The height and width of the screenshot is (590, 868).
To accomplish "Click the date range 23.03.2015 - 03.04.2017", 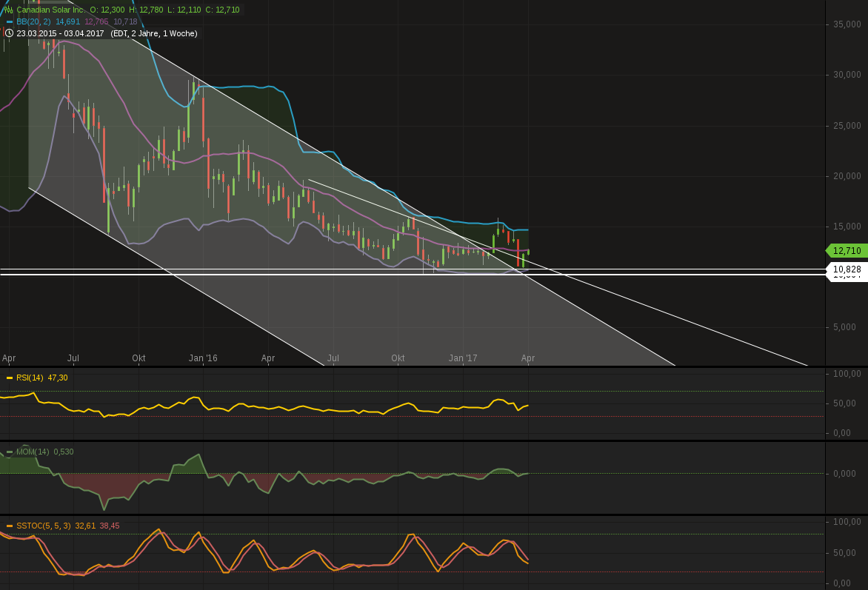I will coord(61,33).
